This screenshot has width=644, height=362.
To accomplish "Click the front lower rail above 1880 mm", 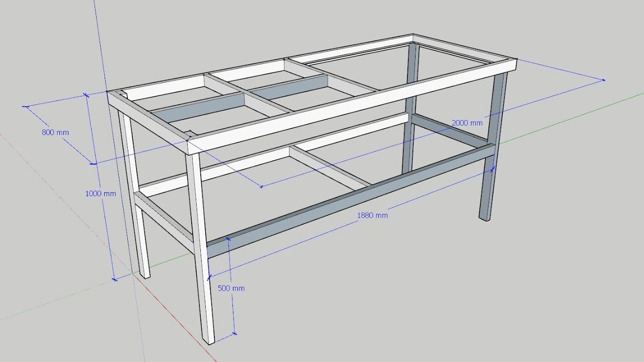I will (x=351, y=201).
